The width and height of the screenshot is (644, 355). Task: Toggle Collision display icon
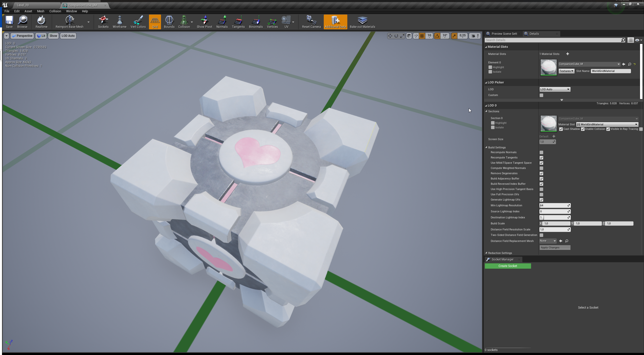pyautogui.click(x=184, y=22)
